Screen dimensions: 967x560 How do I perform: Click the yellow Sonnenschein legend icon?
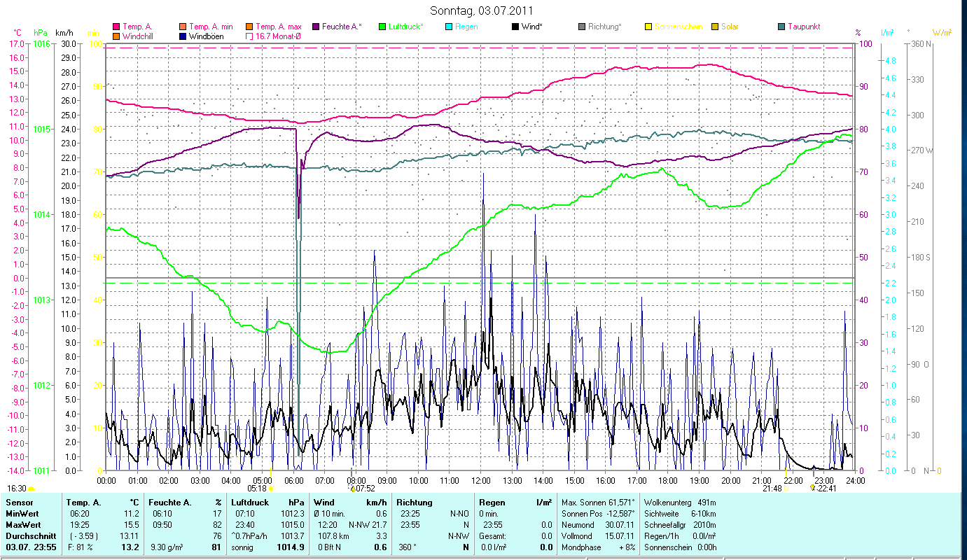pyautogui.click(x=648, y=27)
